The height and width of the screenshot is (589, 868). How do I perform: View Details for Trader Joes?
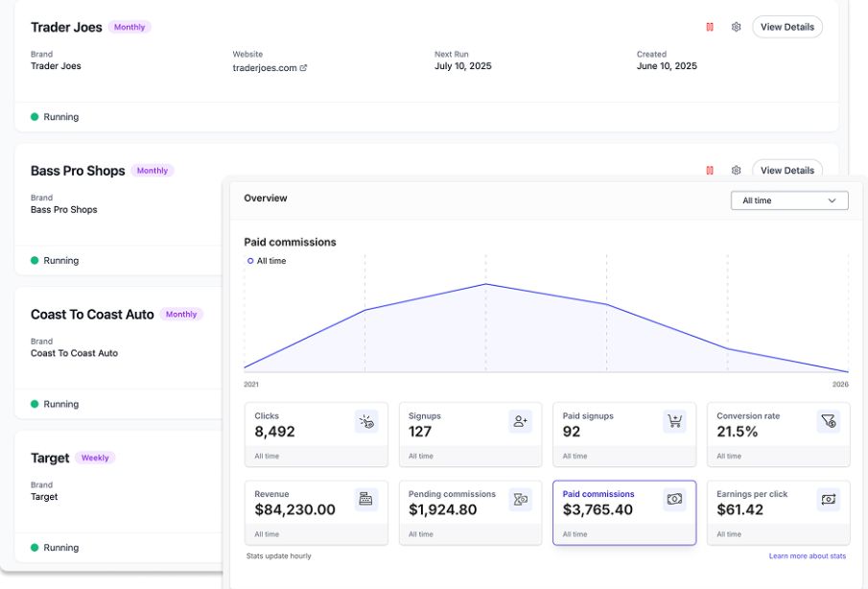coord(786,27)
